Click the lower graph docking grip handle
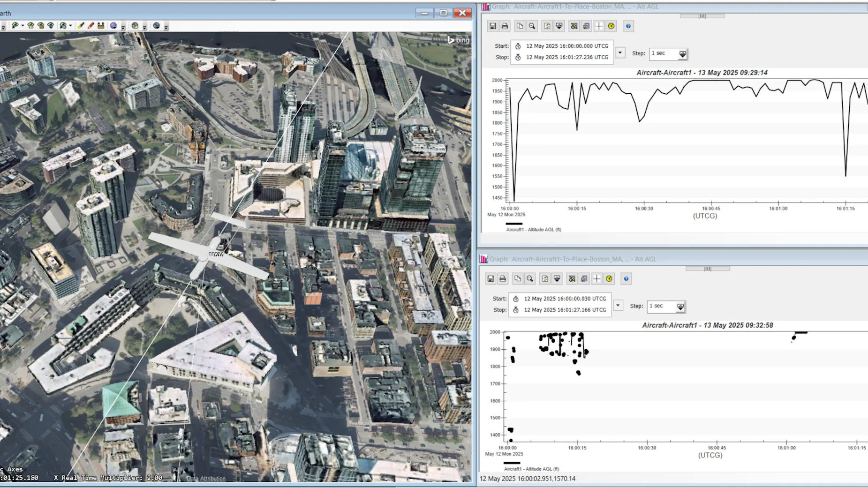The width and height of the screenshot is (868, 488). 708,269
